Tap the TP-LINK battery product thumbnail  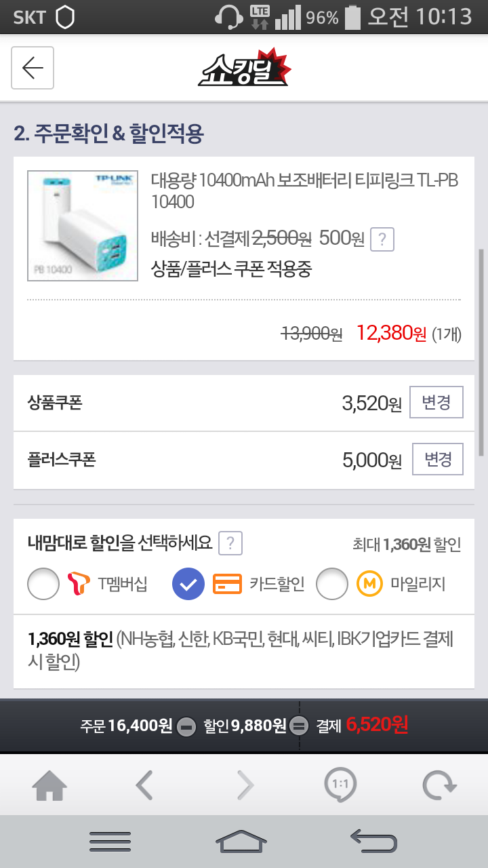(83, 226)
